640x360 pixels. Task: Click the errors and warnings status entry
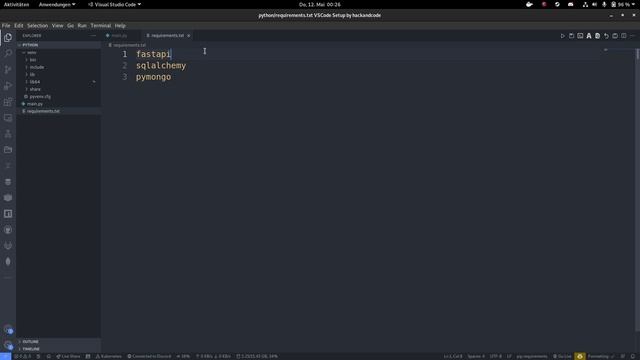pos(22,356)
